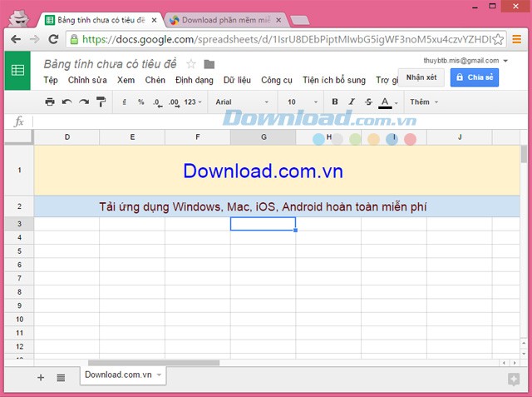This screenshot has height=397, width=532.
Task: Open the text color dropdown arrow
Action: point(396,103)
